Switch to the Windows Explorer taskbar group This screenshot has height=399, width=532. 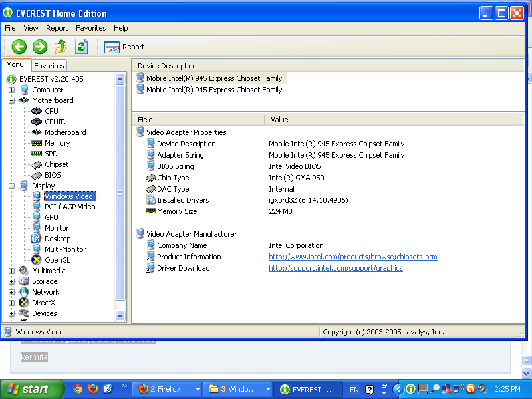click(237, 389)
